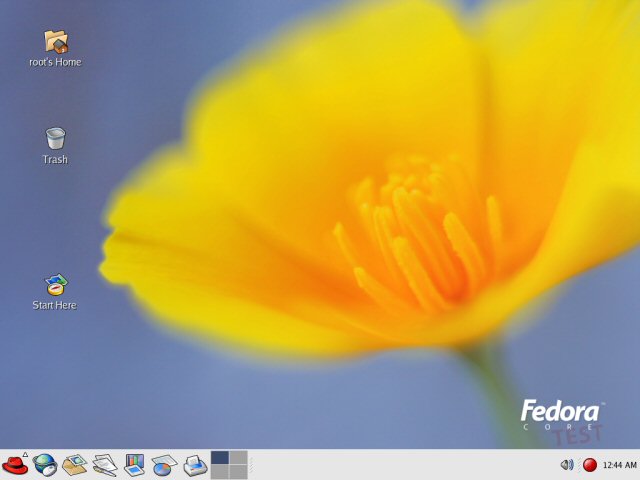Open the Red Hat main menu
The image size is (640, 480).
click(x=15, y=465)
